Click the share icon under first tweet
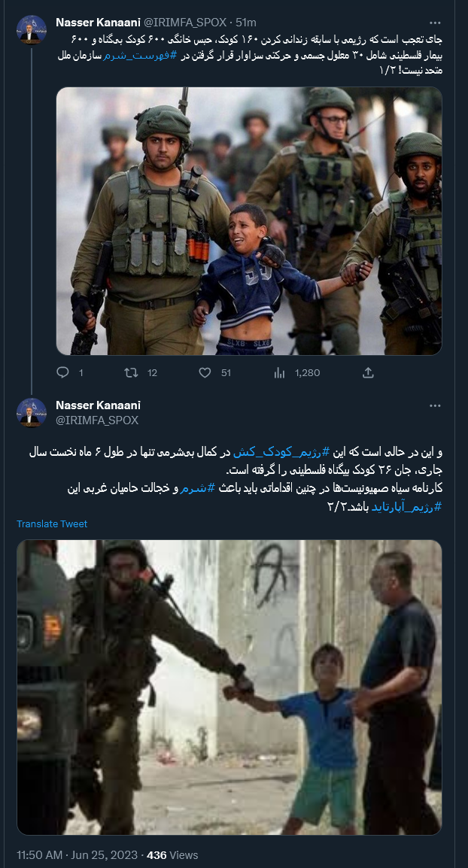 tap(368, 372)
